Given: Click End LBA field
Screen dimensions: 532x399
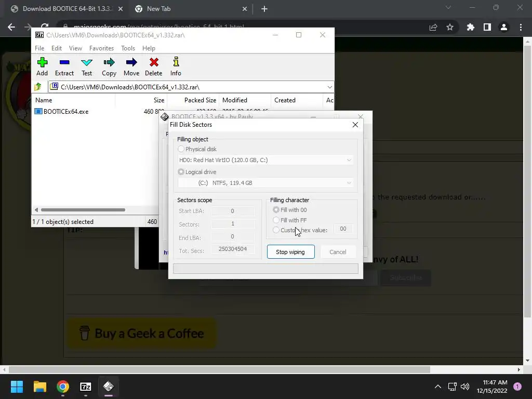Looking at the screenshot, I should [x=233, y=236].
